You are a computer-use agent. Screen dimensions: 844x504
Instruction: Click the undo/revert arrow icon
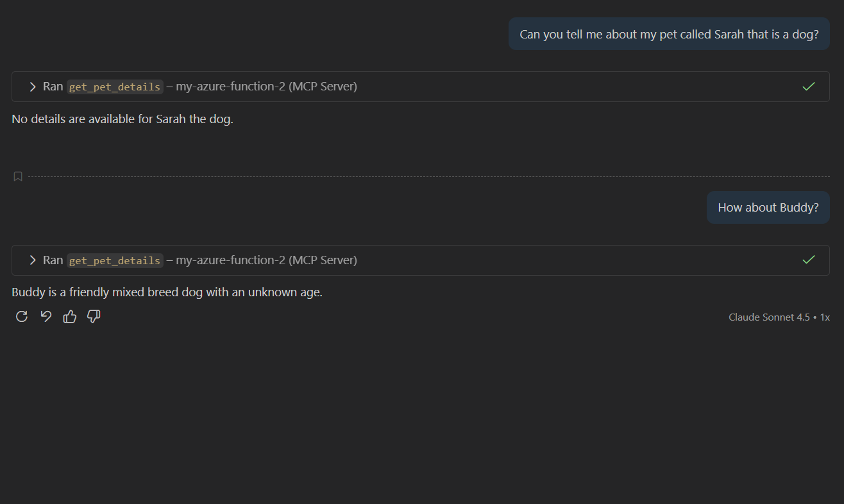tap(46, 316)
